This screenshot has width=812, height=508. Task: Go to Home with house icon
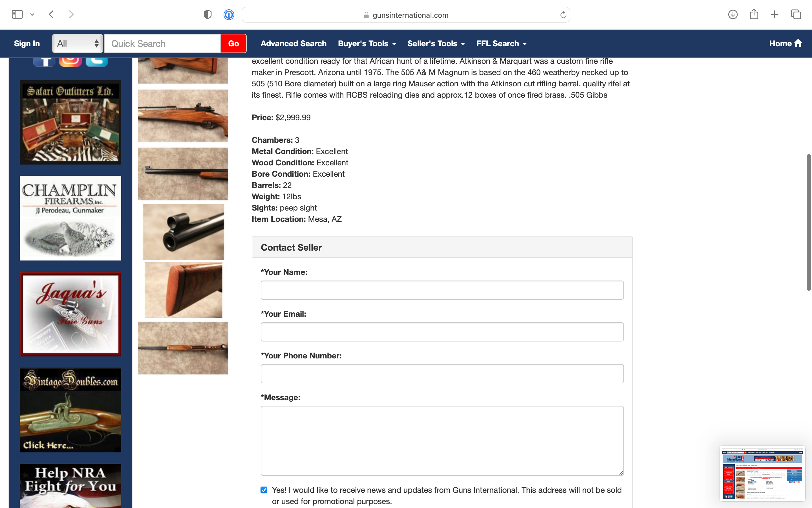click(785, 43)
